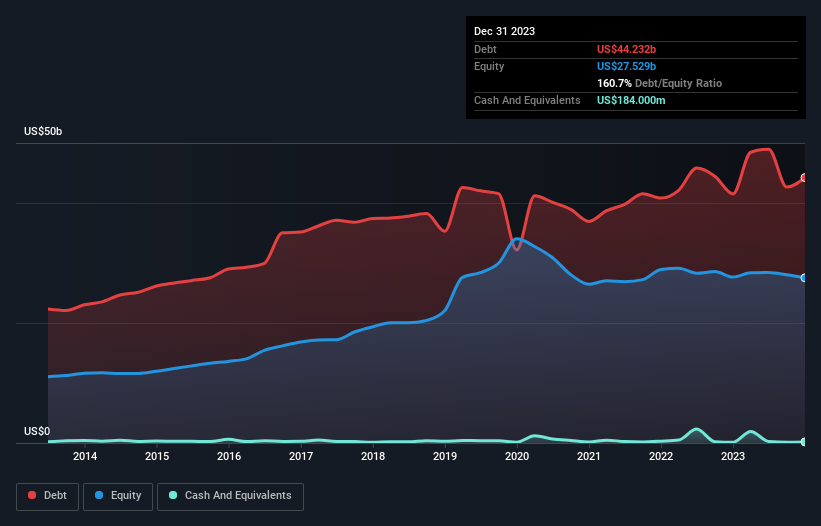Viewport: 821px width, 526px height.
Task: Click the blue Equity legend dot
Action: 99,495
